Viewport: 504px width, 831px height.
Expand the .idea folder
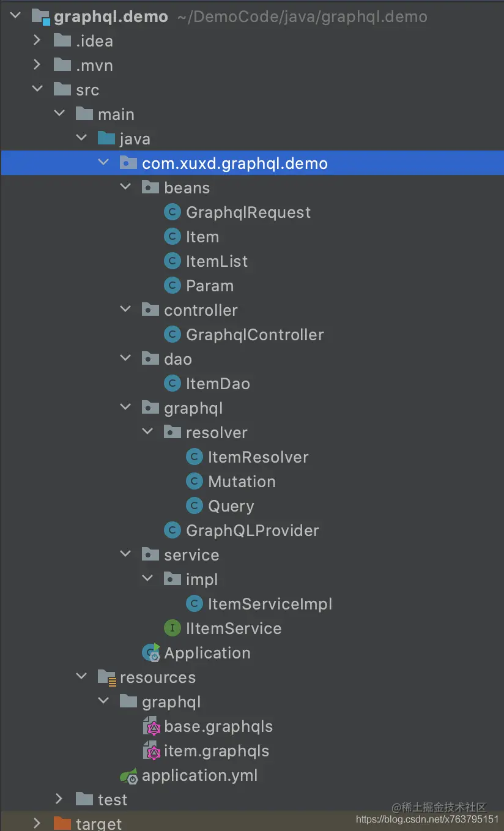point(37,40)
